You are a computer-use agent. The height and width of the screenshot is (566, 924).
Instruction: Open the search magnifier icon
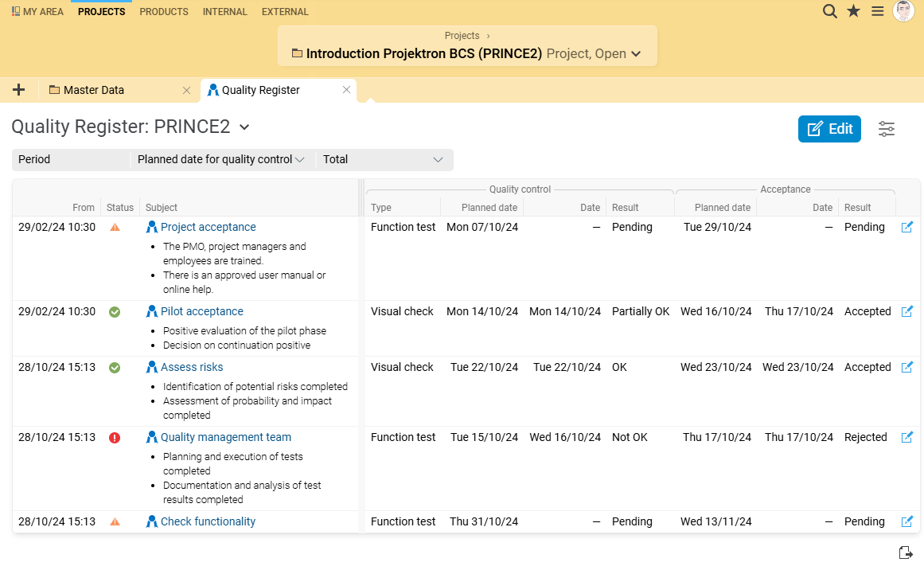[x=830, y=11]
